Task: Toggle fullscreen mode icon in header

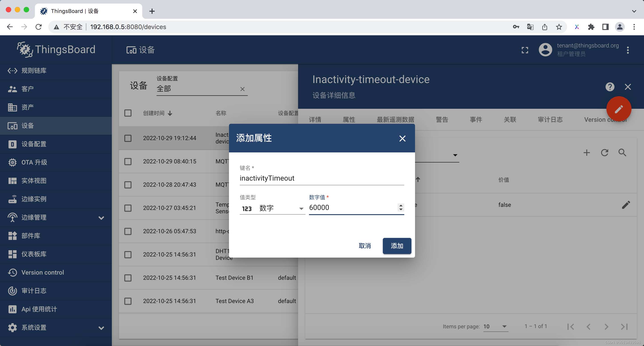Action: 525,50
